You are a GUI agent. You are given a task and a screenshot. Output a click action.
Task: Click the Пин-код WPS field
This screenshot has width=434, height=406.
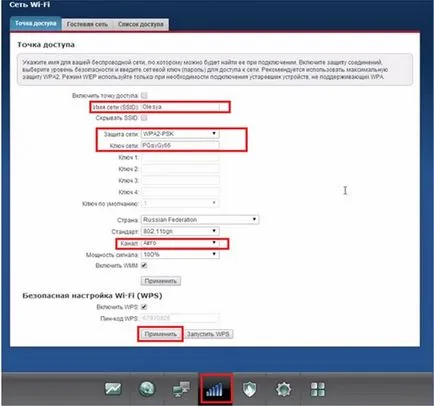[180, 318]
